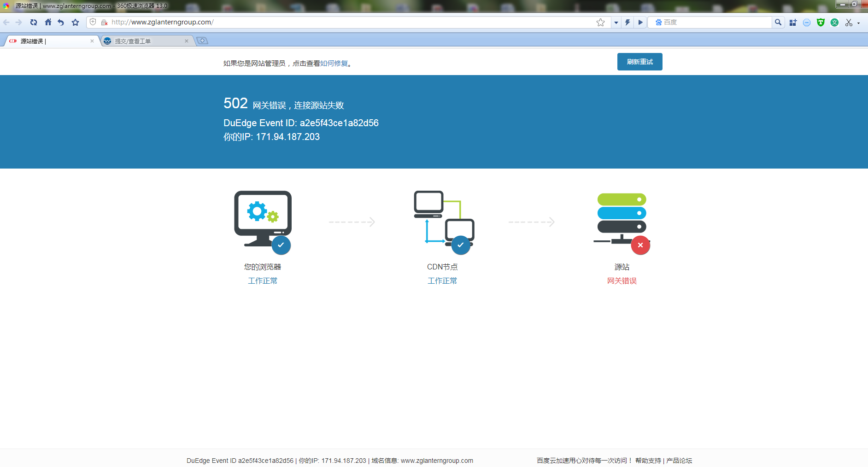Open the 如何修复 link
Viewport: 868px width, 467px height.
[x=334, y=64]
